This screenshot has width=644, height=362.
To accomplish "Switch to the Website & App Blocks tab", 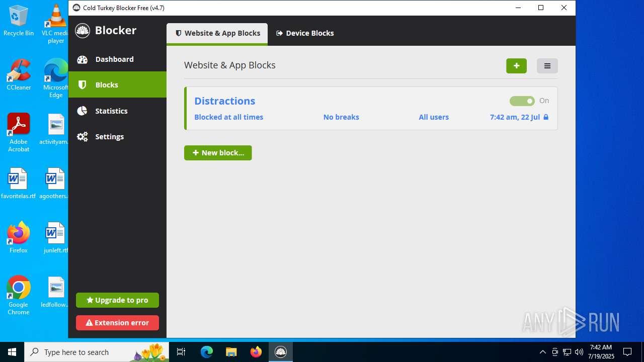I will coord(217,33).
